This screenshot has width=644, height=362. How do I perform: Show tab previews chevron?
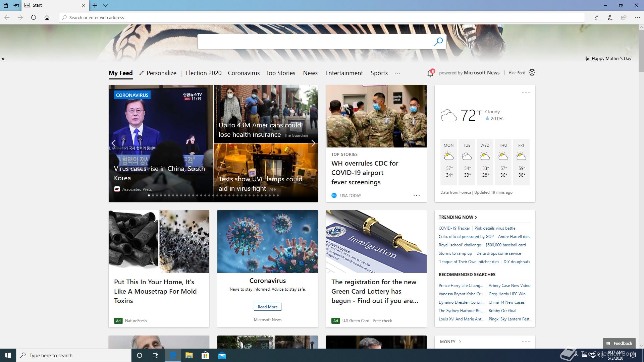coord(105,5)
